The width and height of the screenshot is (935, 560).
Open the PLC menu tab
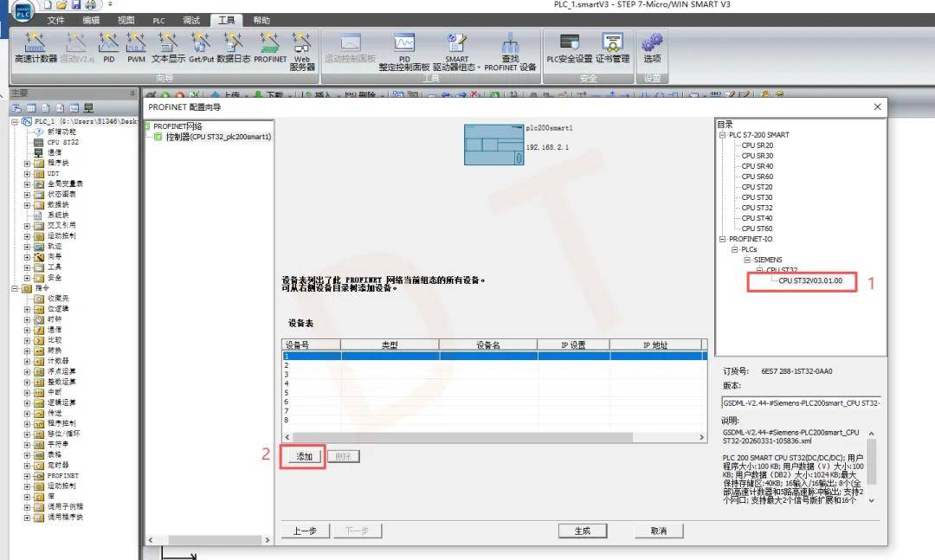pyautogui.click(x=158, y=20)
